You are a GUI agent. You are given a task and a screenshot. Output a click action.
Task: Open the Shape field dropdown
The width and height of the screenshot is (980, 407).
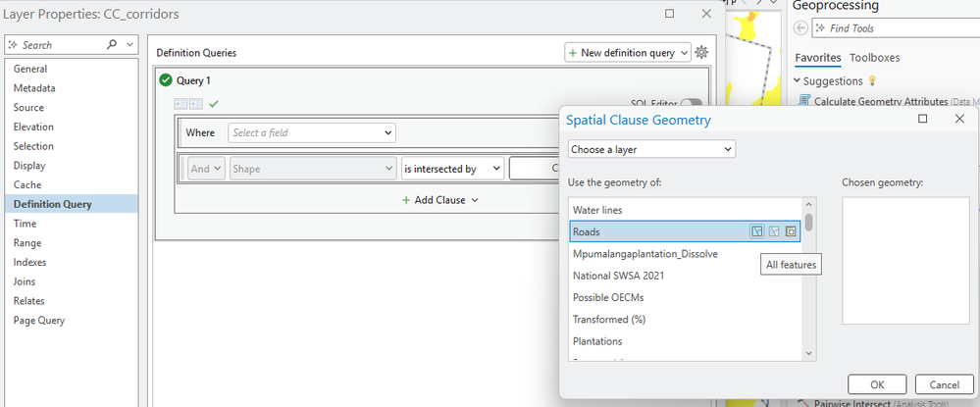[x=313, y=169]
